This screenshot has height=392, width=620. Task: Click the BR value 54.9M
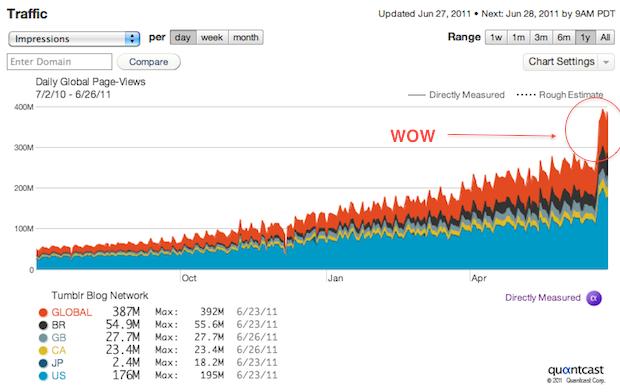click(x=123, y=324)
